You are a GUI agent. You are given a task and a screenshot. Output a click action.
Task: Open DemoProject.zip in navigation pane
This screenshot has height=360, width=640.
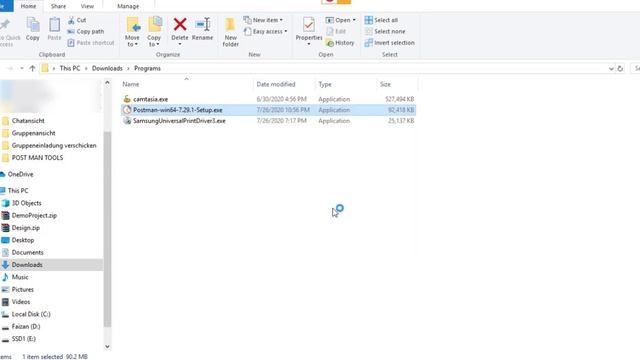[34, 216]
